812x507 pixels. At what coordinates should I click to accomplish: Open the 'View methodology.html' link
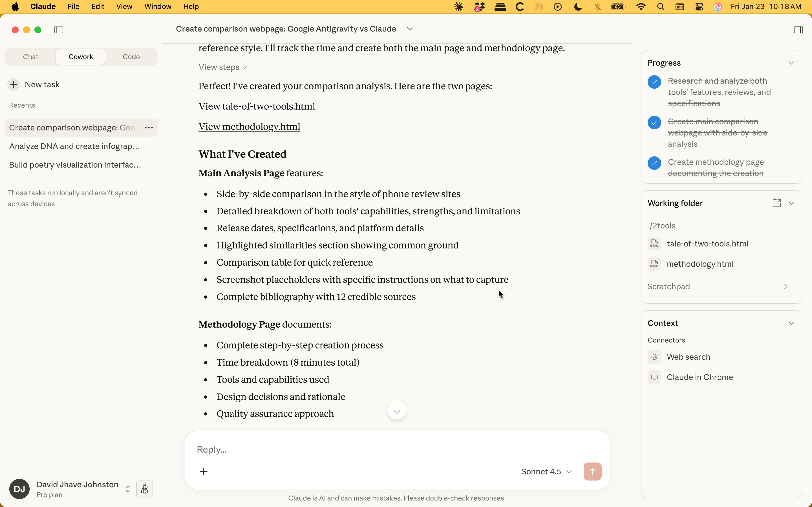(x=249, y=126)
